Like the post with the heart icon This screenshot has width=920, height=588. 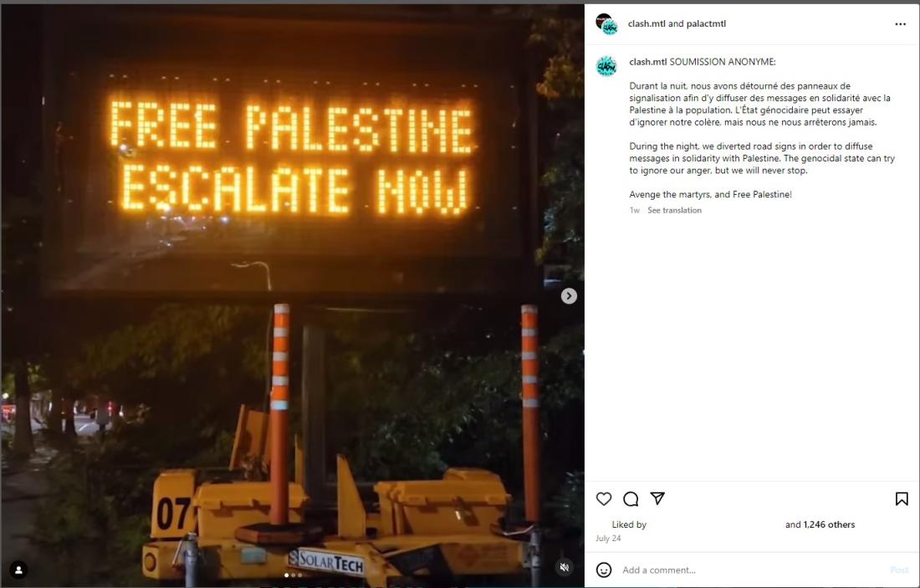coord(604,499)
